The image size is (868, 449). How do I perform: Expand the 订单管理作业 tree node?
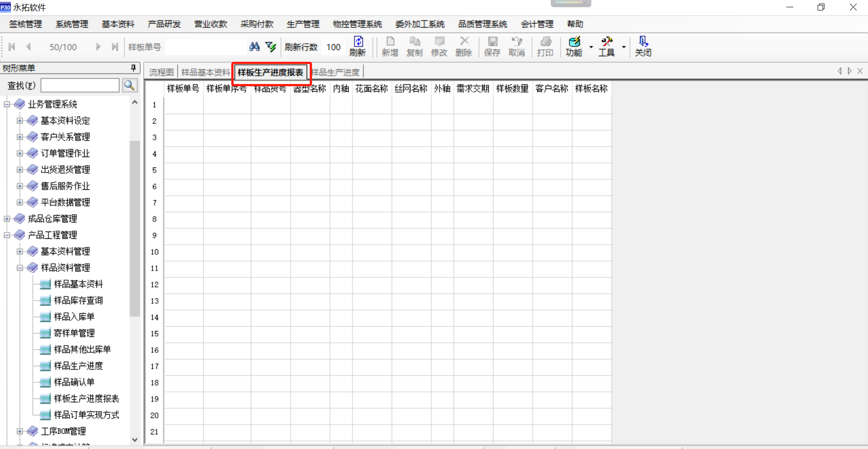(x=20, y=153)
